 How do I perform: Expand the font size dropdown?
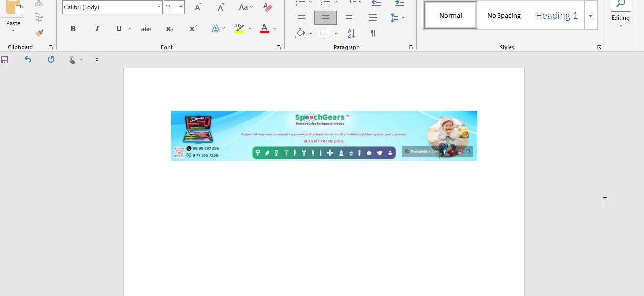tap(181, 7)
